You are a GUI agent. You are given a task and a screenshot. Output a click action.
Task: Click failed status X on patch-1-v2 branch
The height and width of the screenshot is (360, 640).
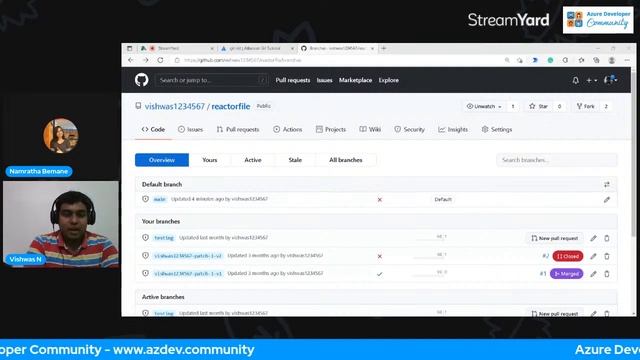coord(380,256)
